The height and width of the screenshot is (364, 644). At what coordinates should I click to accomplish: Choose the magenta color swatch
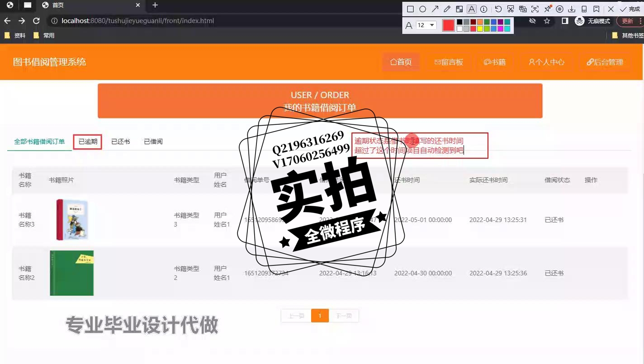point(501,28)
